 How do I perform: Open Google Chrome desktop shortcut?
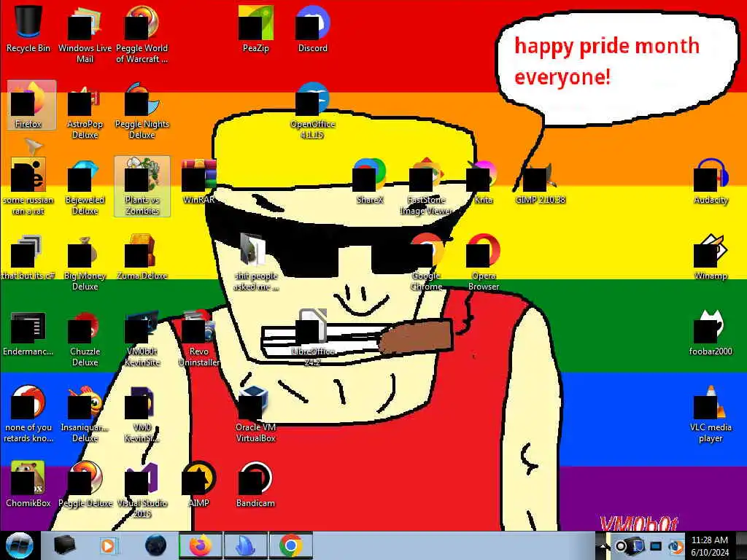click(426, 262)
